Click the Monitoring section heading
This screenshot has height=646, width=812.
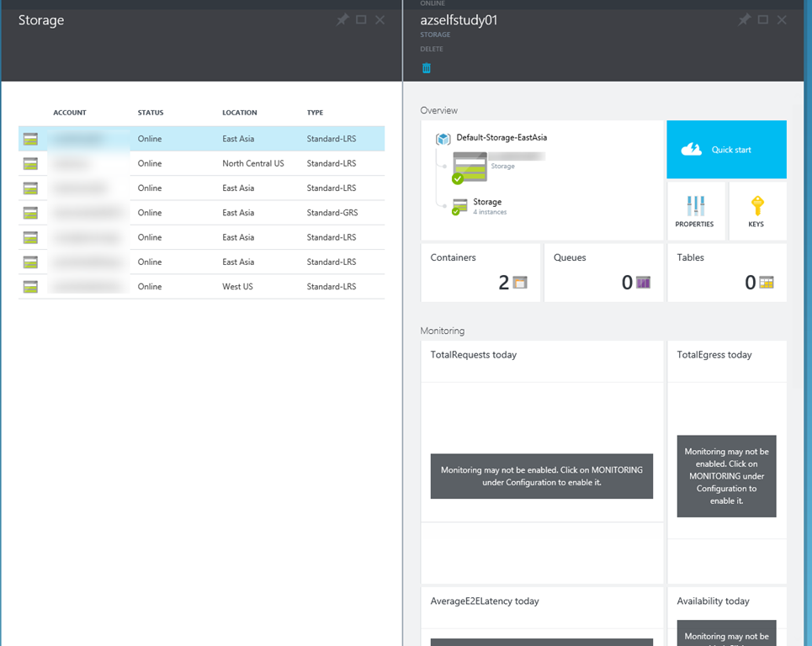pos(443,331)
